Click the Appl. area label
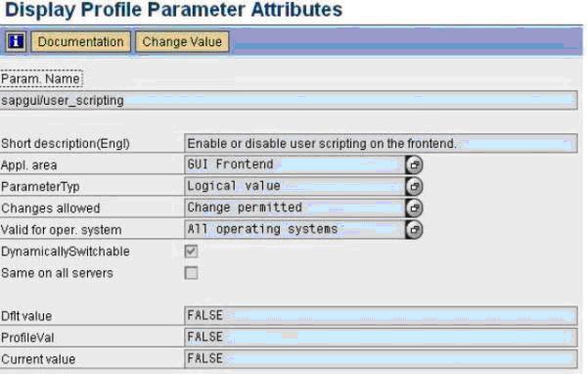 [x=29, y=165]
